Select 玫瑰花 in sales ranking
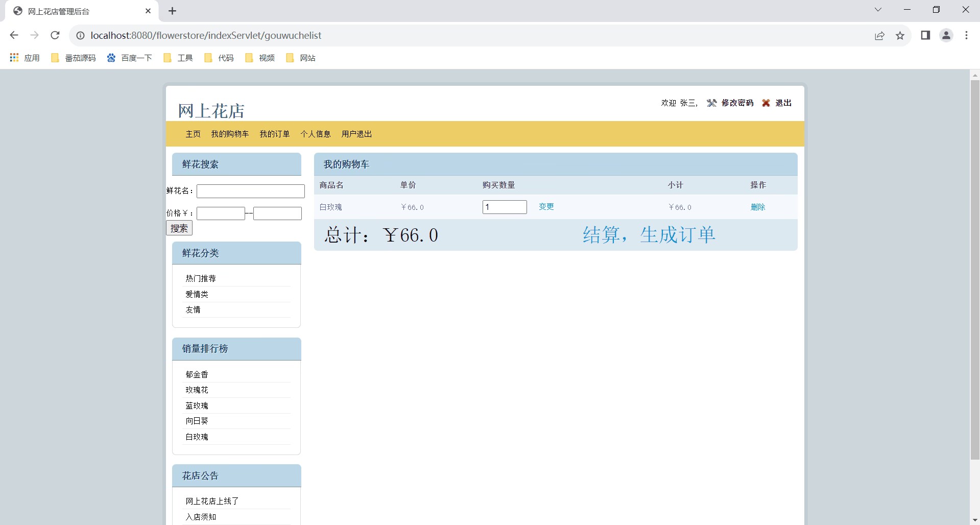The image size is (980, 525). pyautogui.click(x=197, y=390)
